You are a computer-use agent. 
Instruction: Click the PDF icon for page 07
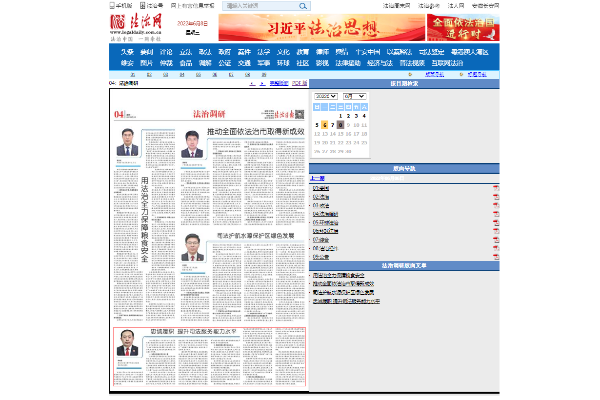click(x=495, y=239)
